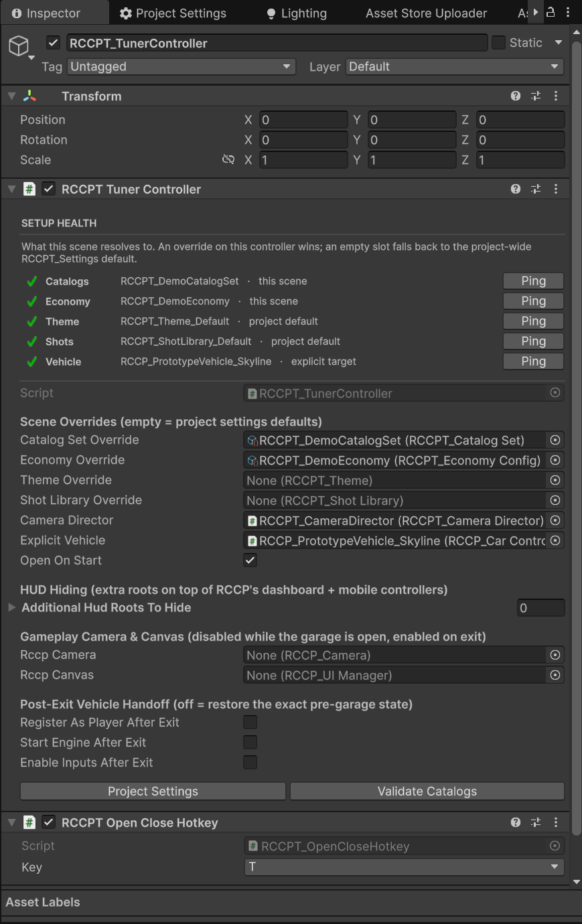This screenshot has width=582, height=924.
Task: Disable the RCCPT Open Close Hotkey component checkbox
Action: (48, 822)
